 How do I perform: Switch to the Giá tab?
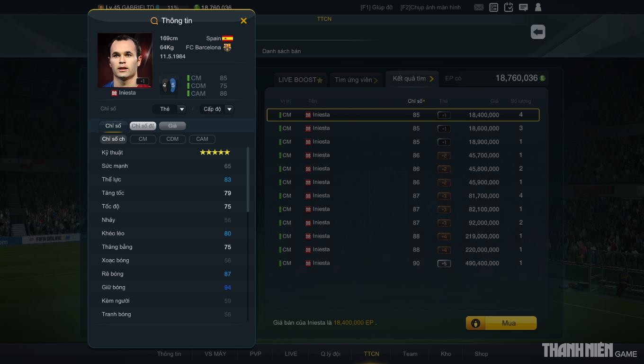[172, 126]
